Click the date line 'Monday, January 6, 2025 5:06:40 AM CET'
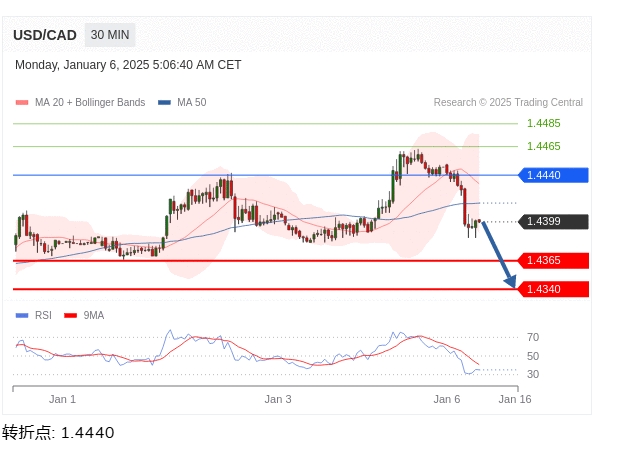Screen dimensions: 637x456 [128, 65]
